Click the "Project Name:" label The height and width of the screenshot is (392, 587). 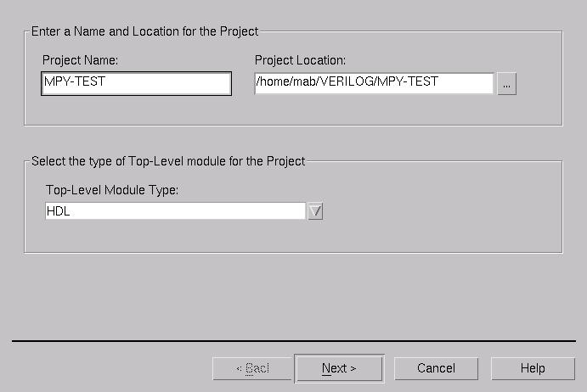click(x=80, y=60)
